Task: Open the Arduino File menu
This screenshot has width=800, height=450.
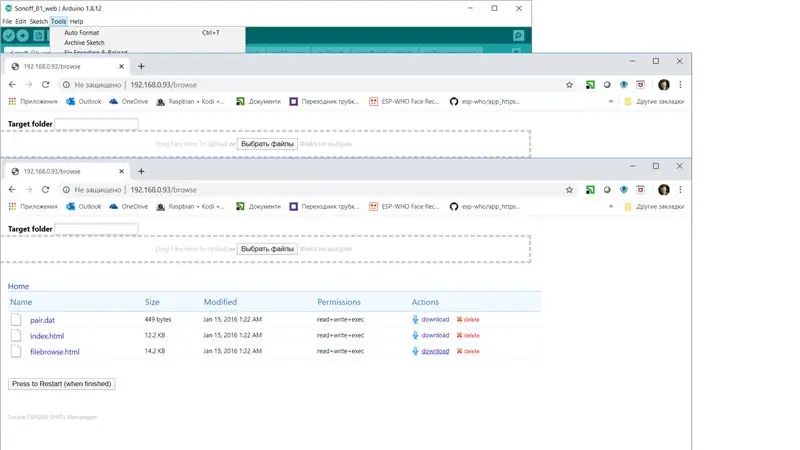Action: click(7, 21)
